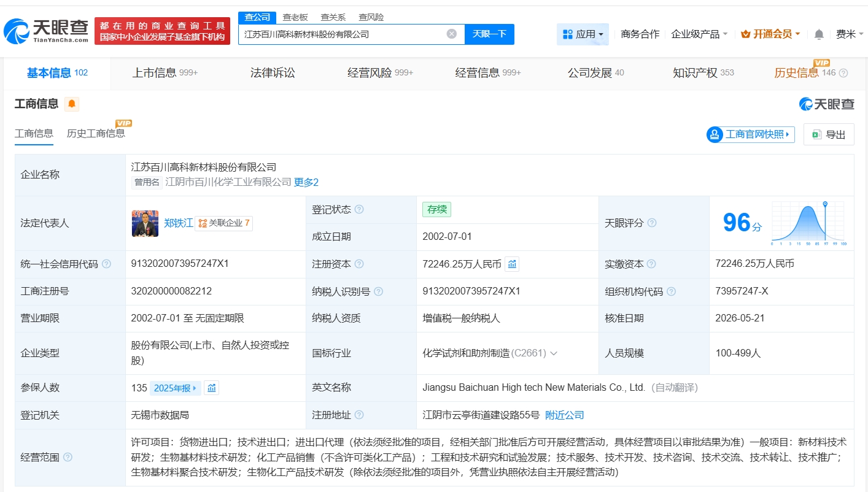This screenshot has height=492, width=868.
Task: Open chart icon next to 2025年报
Action: click(x=212, y=388)
